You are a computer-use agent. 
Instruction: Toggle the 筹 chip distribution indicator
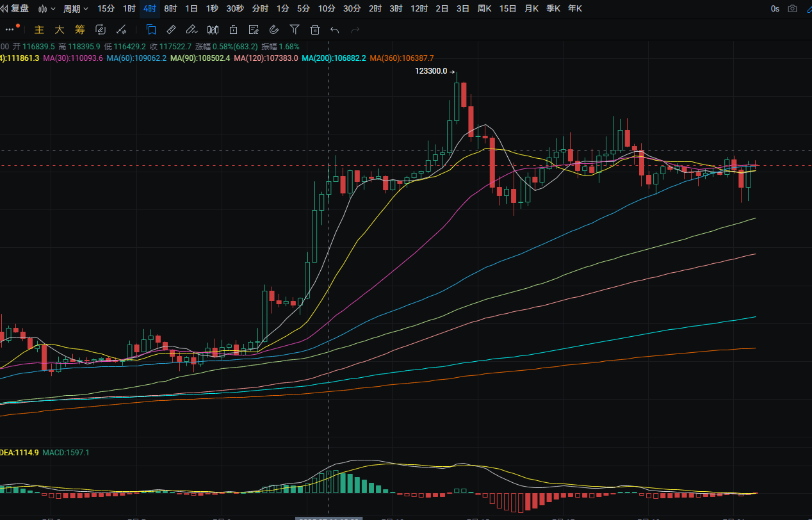tap(79, 29)
